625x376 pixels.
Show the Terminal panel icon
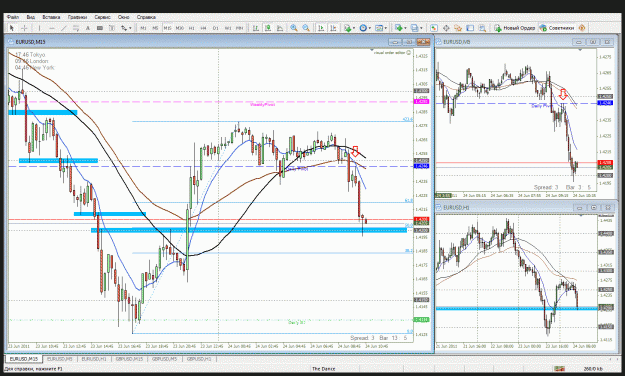point(470,28)
